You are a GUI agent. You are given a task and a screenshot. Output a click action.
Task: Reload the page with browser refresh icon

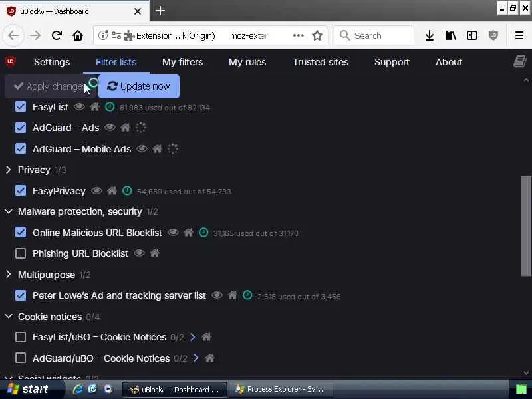[57, 35]
